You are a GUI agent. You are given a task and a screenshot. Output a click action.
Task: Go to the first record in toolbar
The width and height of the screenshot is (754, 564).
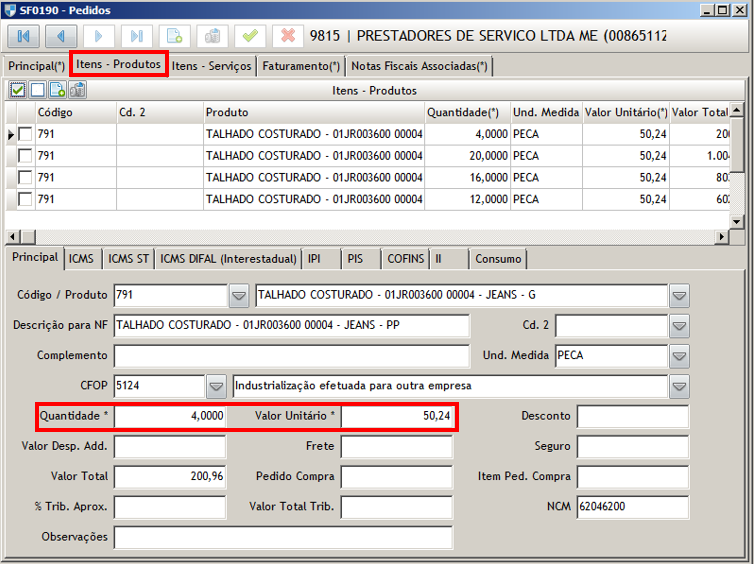(x=24, y=36)
